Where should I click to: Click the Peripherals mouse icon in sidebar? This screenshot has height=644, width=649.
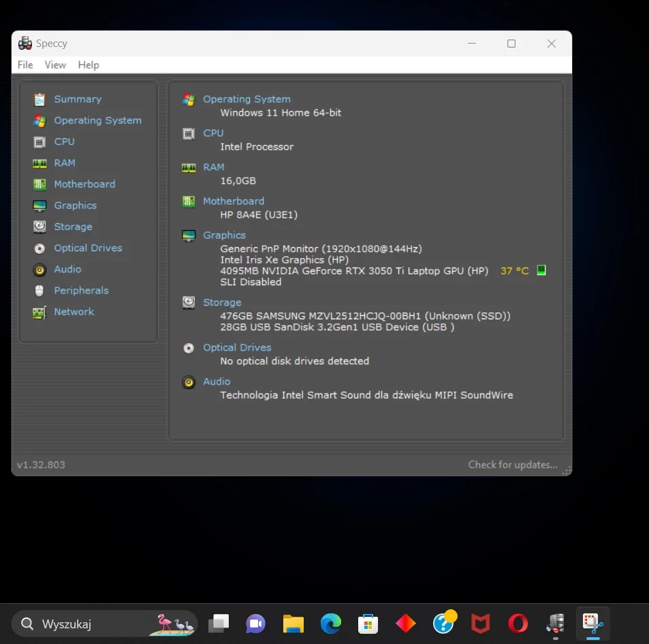(x=39, y=291)
